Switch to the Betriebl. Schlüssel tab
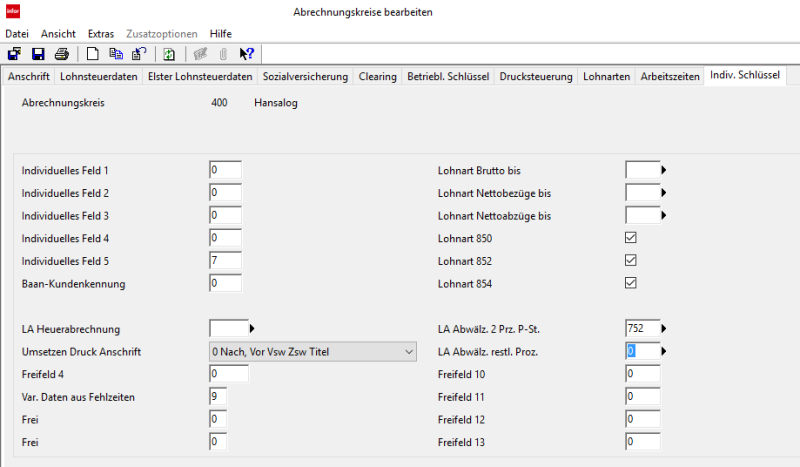This screenshot has height=467, width=800. point(448,77)
